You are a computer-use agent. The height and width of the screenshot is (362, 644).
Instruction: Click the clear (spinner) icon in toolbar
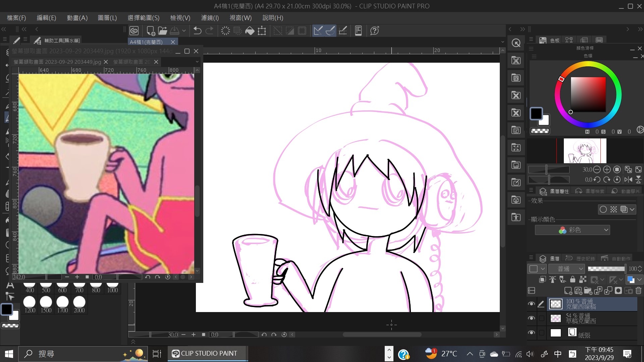click(225, 31)
